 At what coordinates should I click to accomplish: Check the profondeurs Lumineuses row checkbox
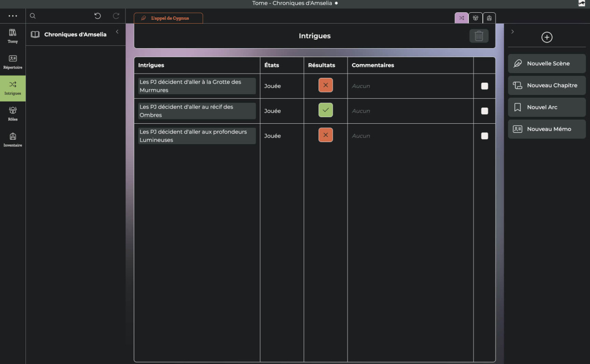[484, 136]
